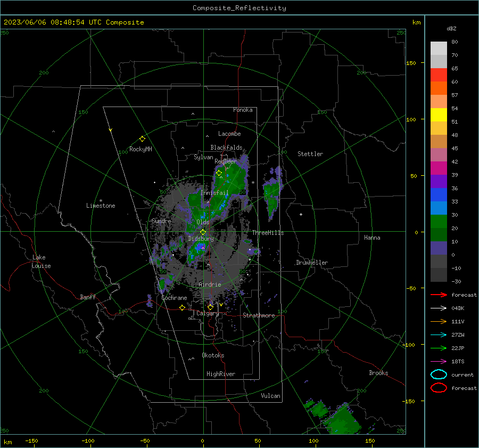Pick the red 60-65 dBZ color swatch
Screen dimensions: 479x448
pyautogui.click(x=439, y=75)
